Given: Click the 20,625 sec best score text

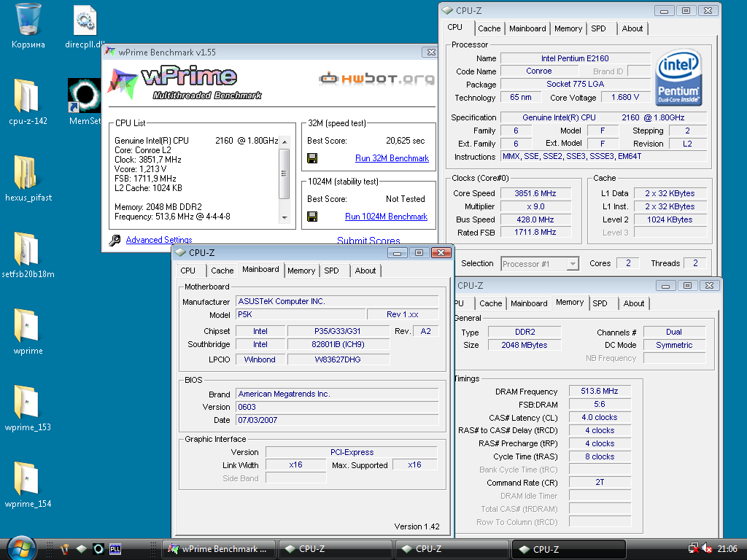Looking at the screenshot, I should point(406,141).
